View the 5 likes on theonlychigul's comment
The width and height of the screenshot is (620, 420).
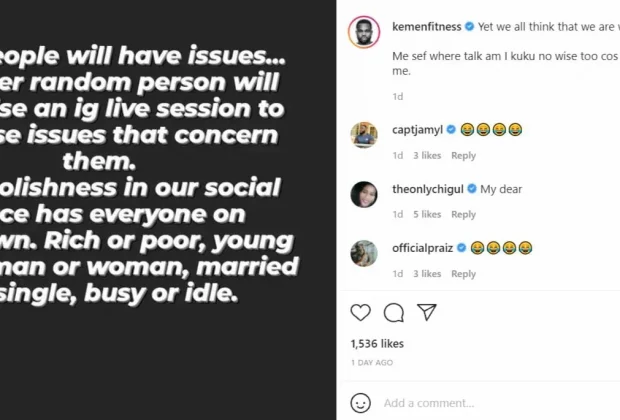(x=427, y=215)
